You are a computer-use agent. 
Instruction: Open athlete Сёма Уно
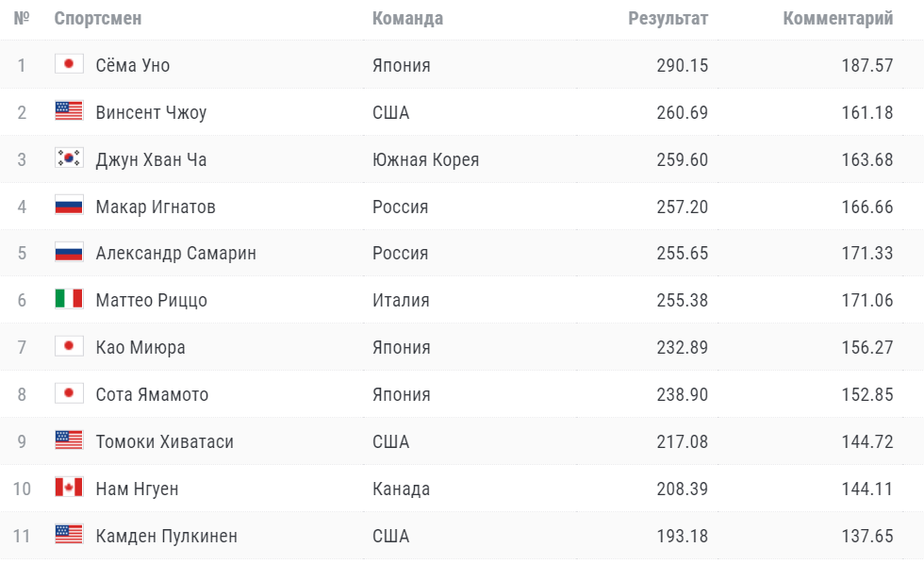133,65
